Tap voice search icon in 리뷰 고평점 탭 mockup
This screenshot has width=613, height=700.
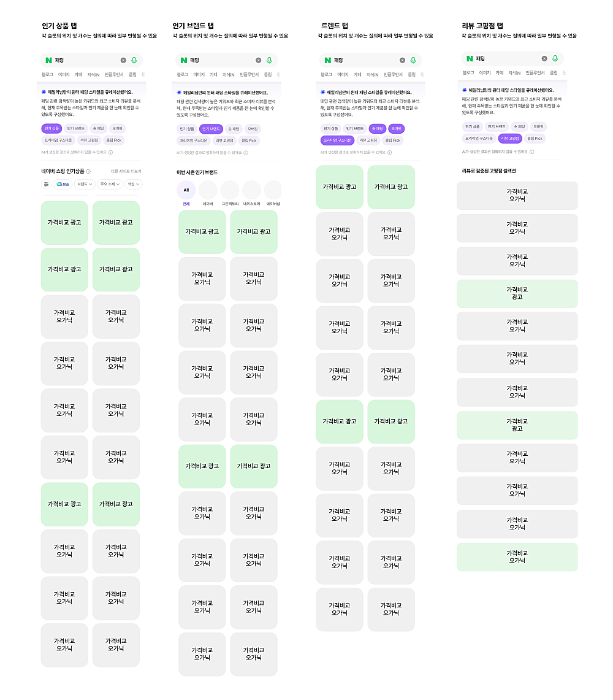pyautogui.click(x=555, y=58)
